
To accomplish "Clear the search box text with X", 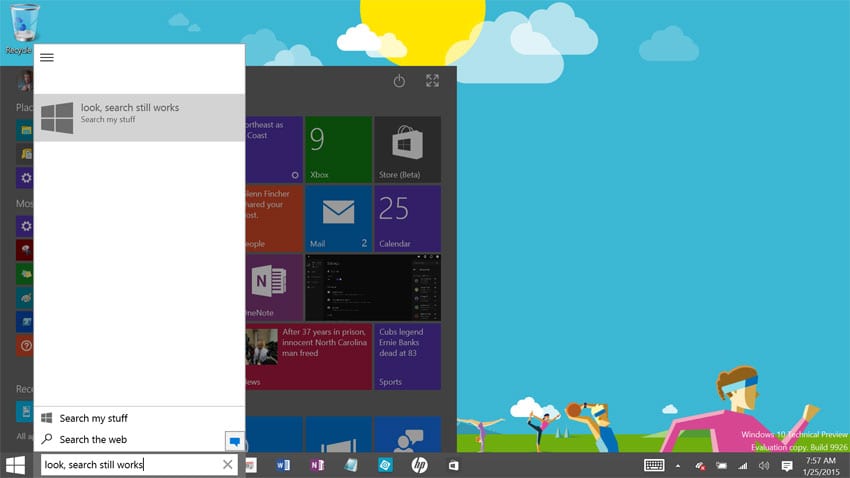I will 227,465.
